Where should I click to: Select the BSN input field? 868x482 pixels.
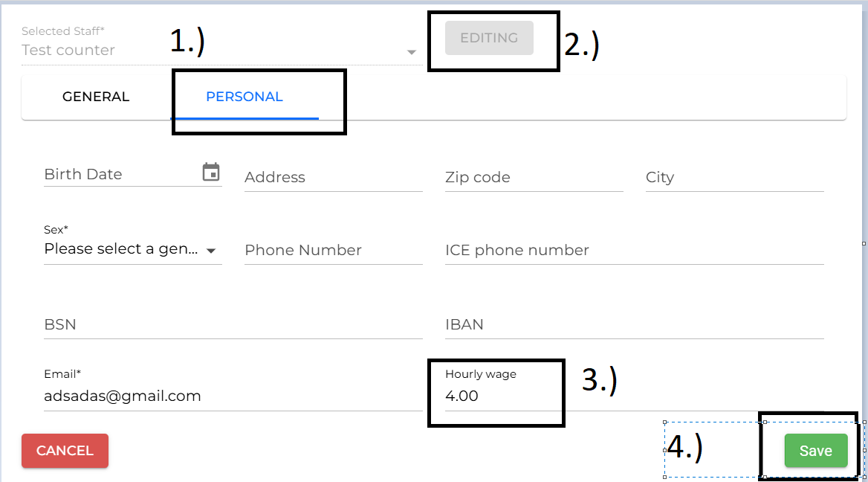(x=233, y=325)
